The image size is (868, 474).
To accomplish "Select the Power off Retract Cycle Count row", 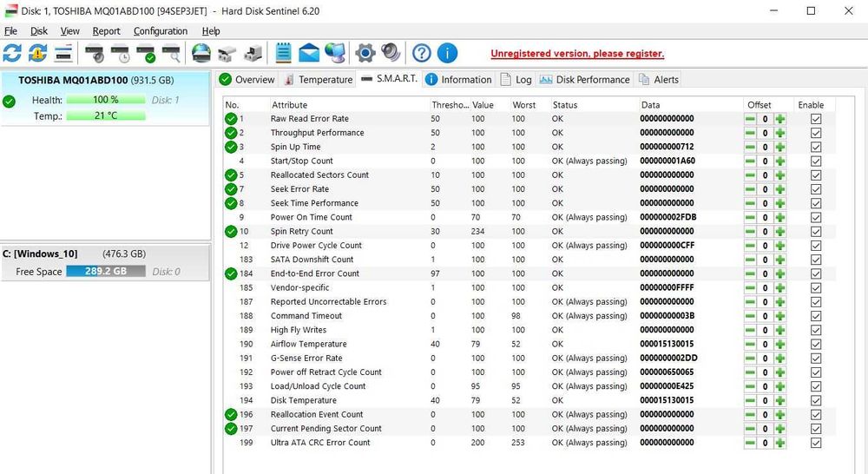I will (x=529, y=372).
